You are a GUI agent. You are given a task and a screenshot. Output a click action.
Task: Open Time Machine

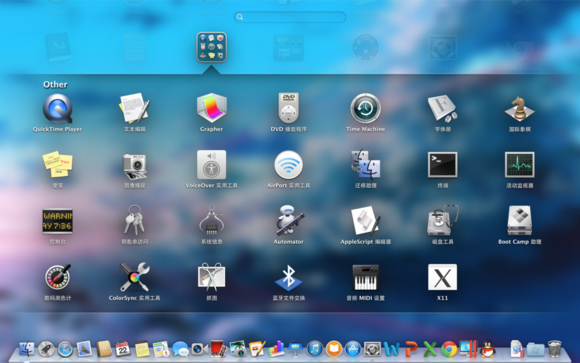(365, 108)
